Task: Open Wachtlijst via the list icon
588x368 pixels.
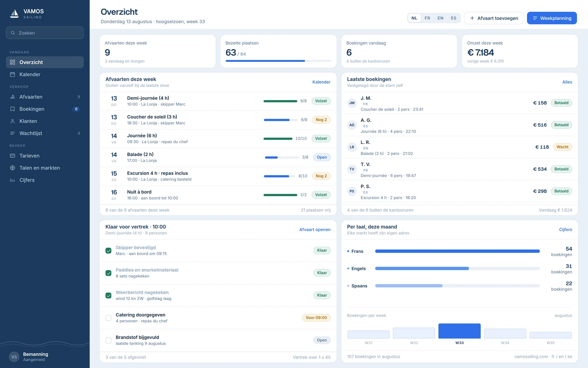Action: click(12, 133)
